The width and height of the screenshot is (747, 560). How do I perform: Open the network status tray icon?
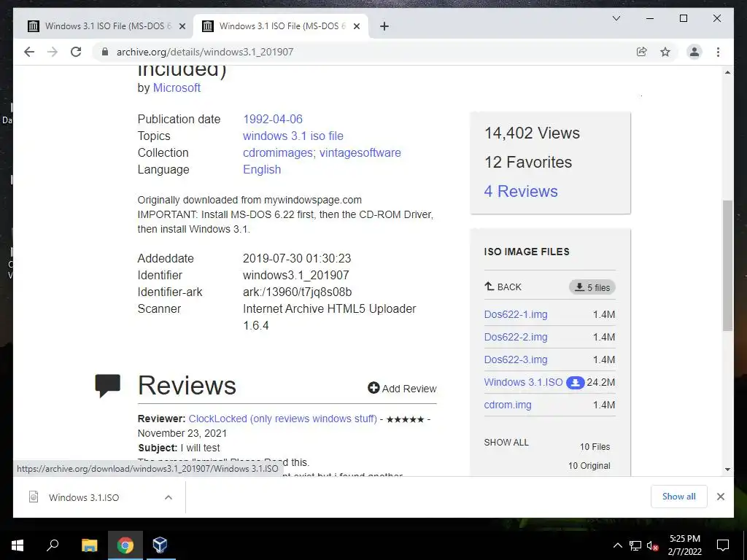635,545
